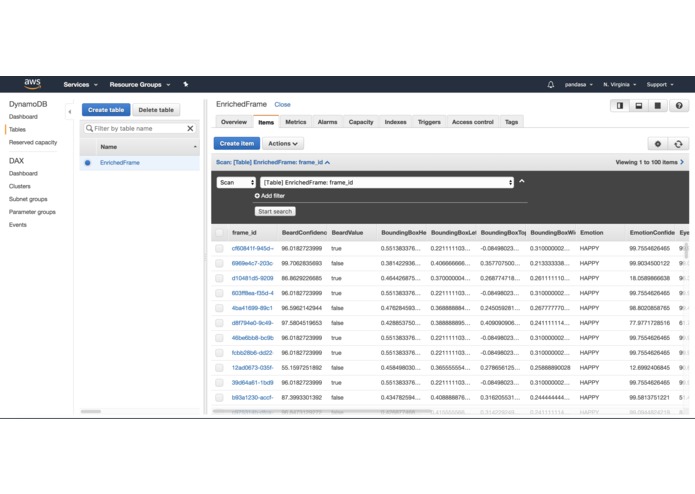Open the Actions dropdown button

[283, 144]
